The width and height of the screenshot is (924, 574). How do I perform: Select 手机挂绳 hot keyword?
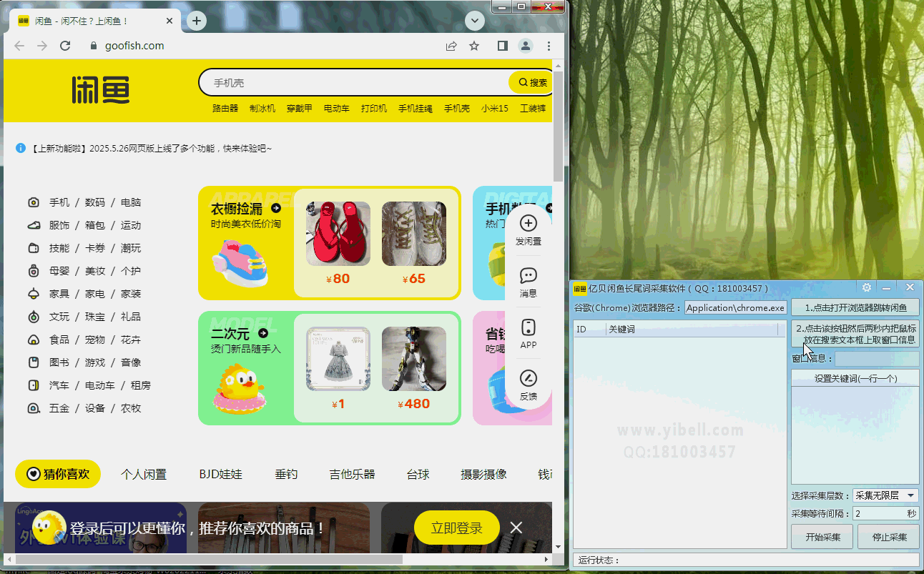416,109
